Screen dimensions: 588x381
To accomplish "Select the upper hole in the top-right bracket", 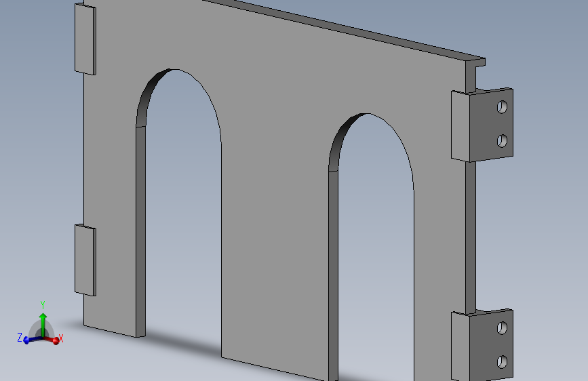I will pos(502,107).
